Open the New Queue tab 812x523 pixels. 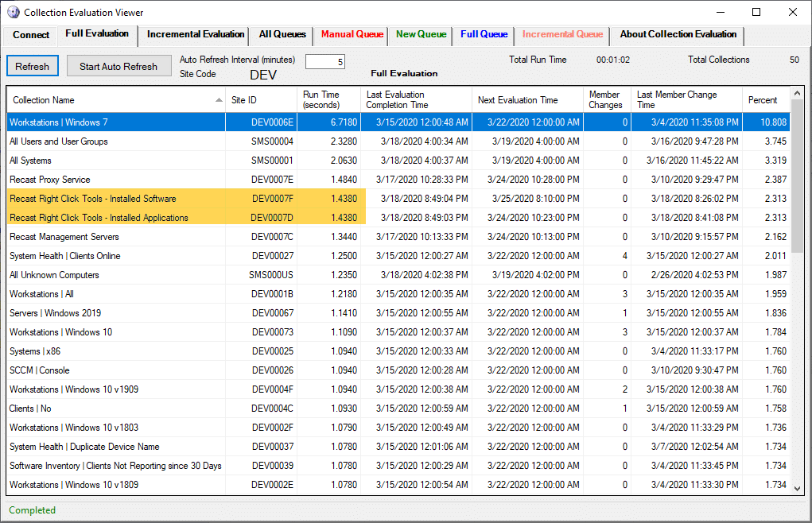421,35
